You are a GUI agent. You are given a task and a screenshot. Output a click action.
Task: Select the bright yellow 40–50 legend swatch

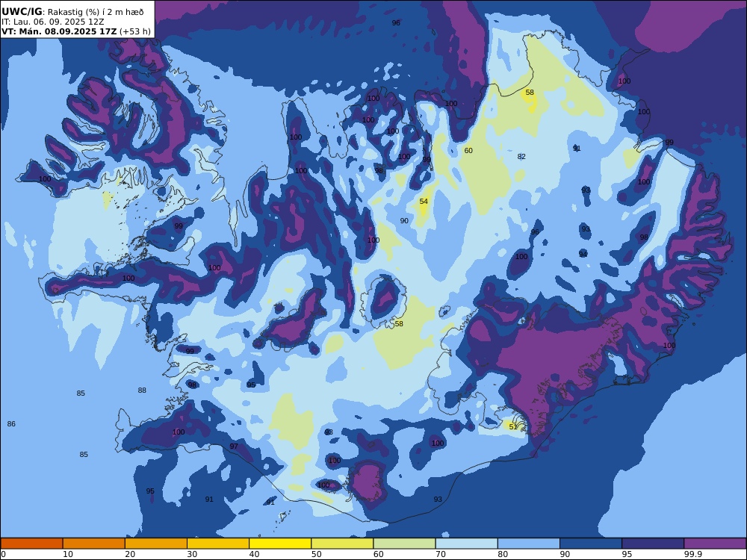click(280, 544)
